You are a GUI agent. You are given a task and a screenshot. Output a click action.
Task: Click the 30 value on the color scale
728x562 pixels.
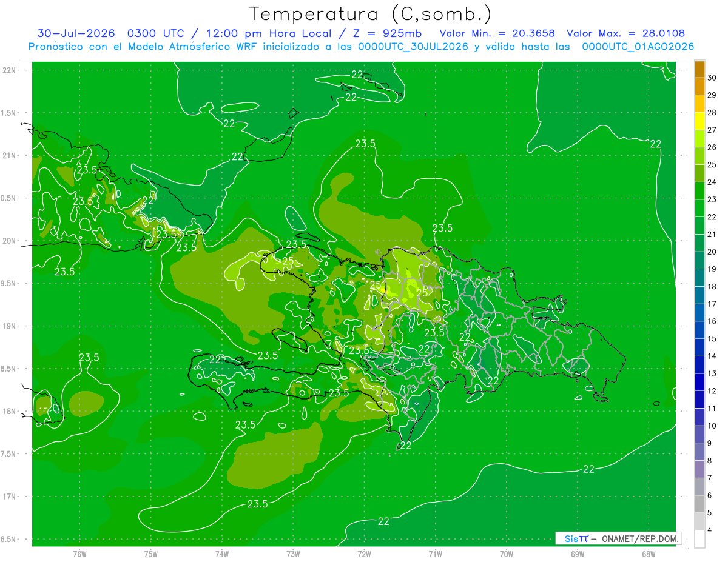coord(712,78)
